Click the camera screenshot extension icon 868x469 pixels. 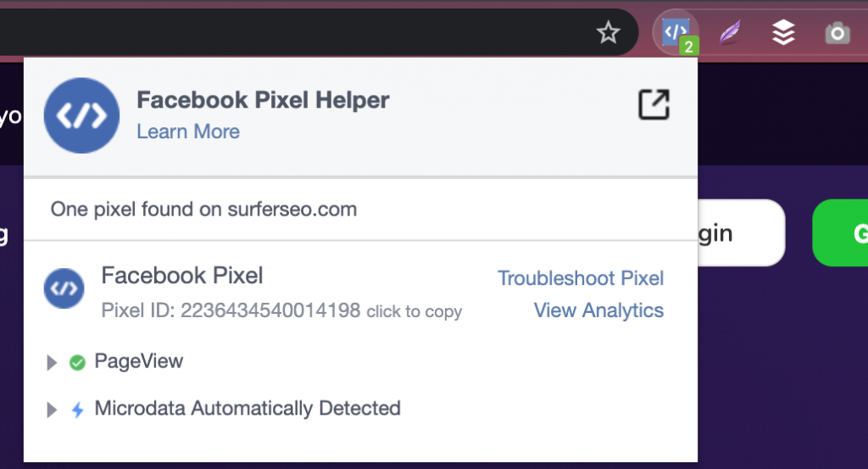click(x=837, y=33)
